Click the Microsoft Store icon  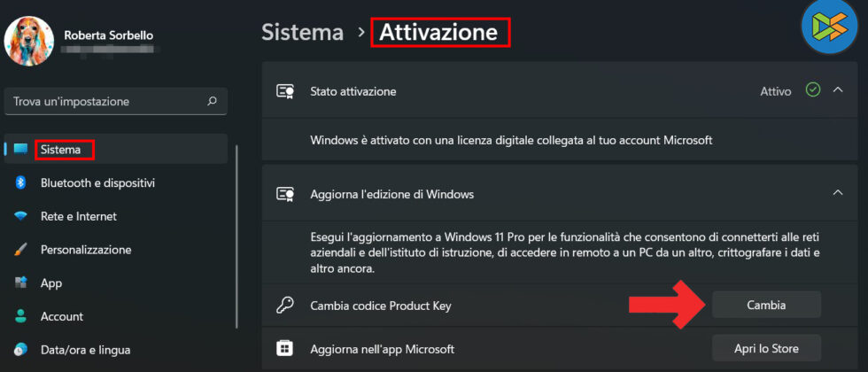click(x=285, y=348)
